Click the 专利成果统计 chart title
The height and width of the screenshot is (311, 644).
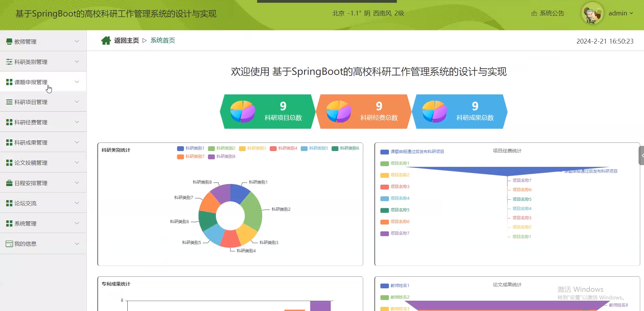tap(116, 284)
